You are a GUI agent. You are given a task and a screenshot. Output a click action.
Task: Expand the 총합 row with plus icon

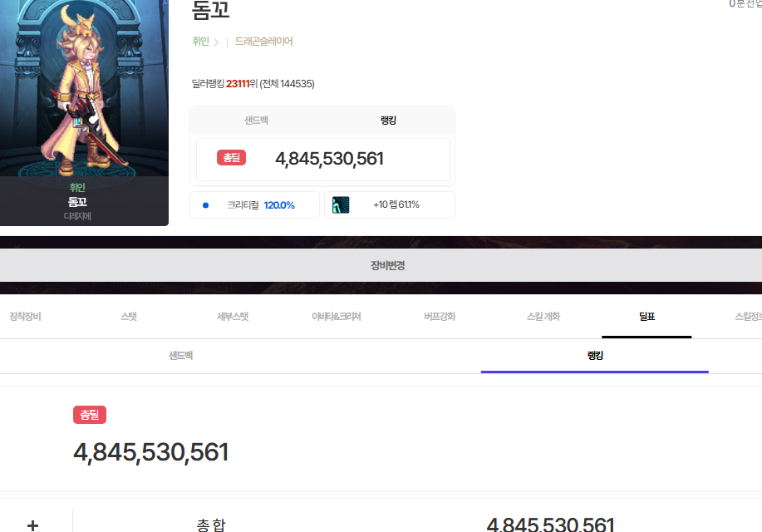(33, 525)
